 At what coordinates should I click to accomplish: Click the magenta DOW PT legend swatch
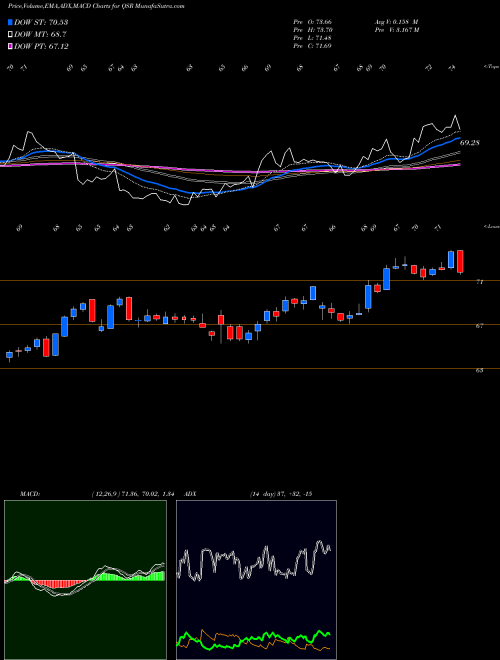click(10, 46)
